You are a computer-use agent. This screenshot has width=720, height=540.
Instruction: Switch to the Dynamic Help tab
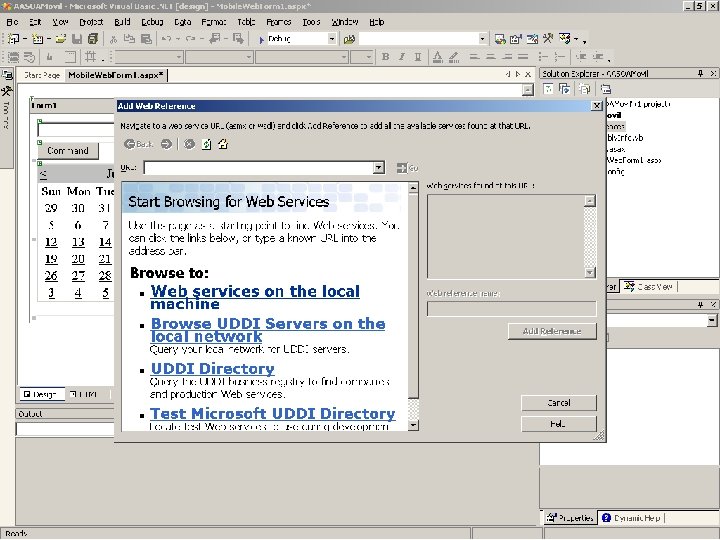631,518
